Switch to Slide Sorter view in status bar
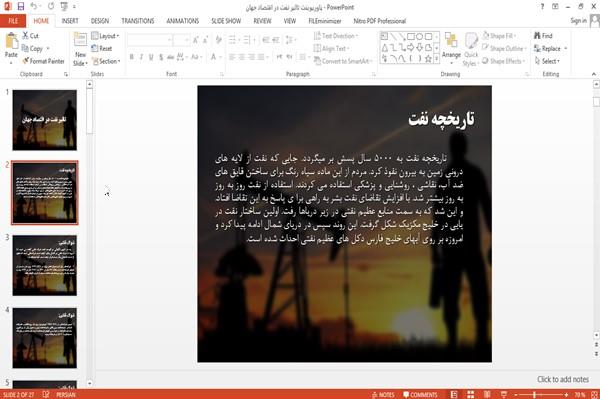 [470, 394]
